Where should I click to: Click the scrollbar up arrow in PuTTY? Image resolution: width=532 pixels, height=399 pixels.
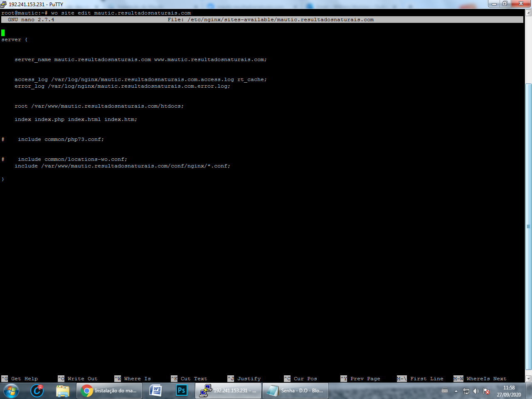click(529, 13)
